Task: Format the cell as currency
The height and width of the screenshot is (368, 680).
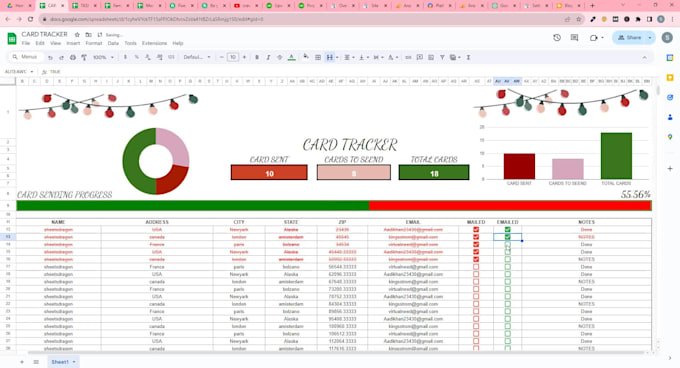Action: pos(125,57)
